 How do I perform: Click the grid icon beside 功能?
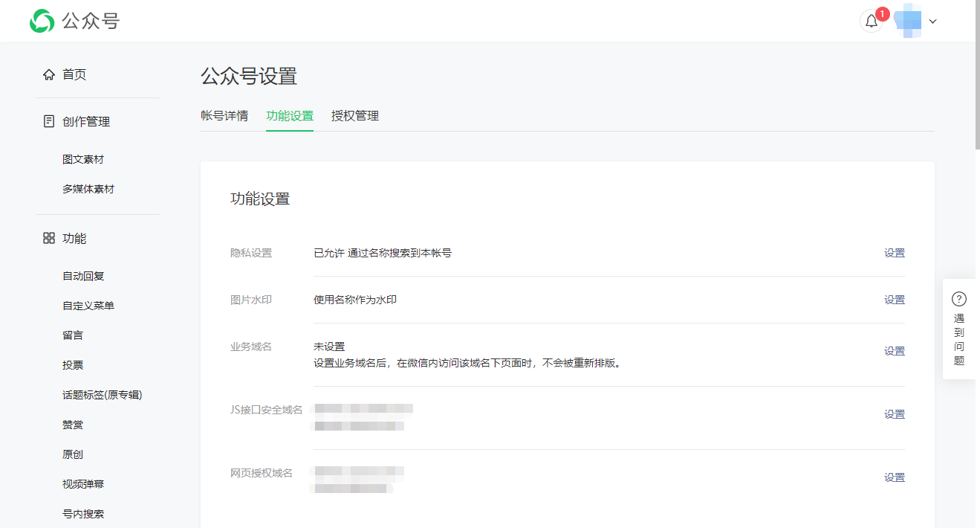tap(49, 238)
